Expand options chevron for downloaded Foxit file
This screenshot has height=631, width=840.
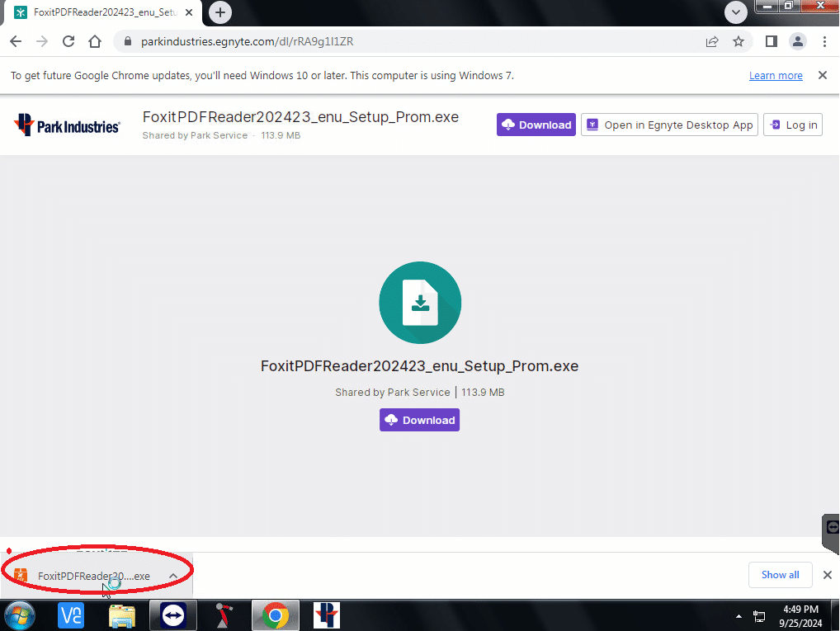[x=173, y=576]
